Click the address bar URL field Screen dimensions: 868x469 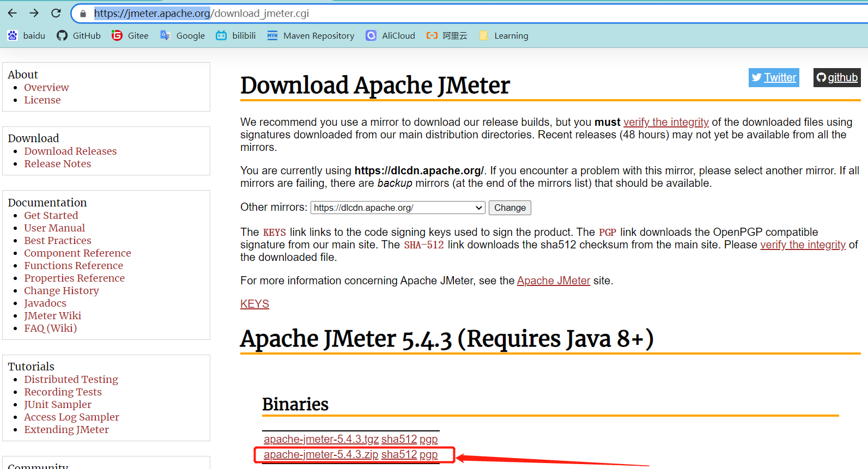click(x=469, y=14)
